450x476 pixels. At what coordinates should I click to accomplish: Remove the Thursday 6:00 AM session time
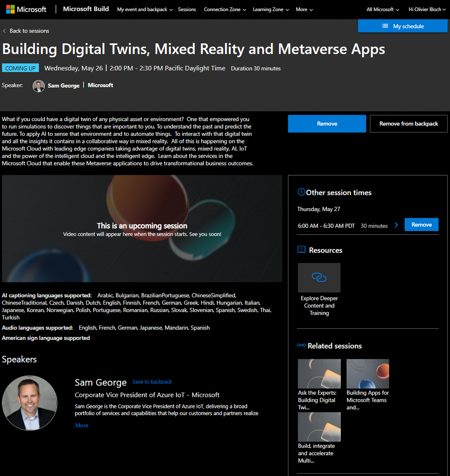click(x=421, y=224)
